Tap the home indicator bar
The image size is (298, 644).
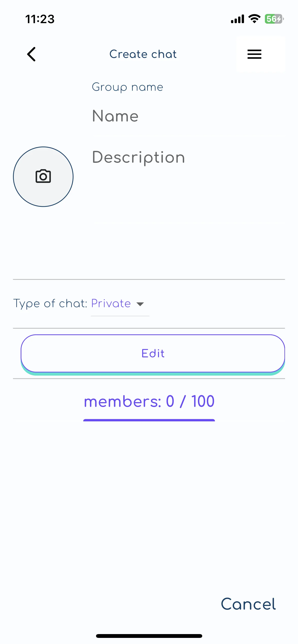tap(149, 636)
